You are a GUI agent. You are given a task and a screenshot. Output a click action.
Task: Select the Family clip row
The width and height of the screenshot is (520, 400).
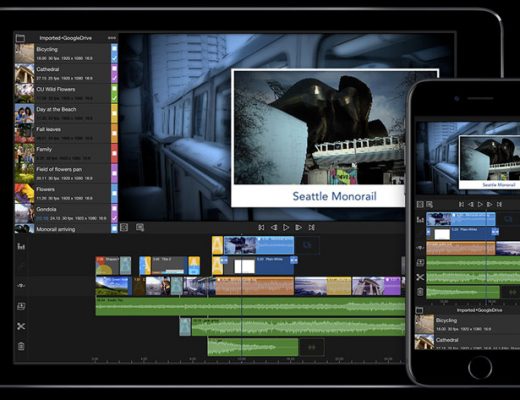pyautogui.click(x=66, y=153)
